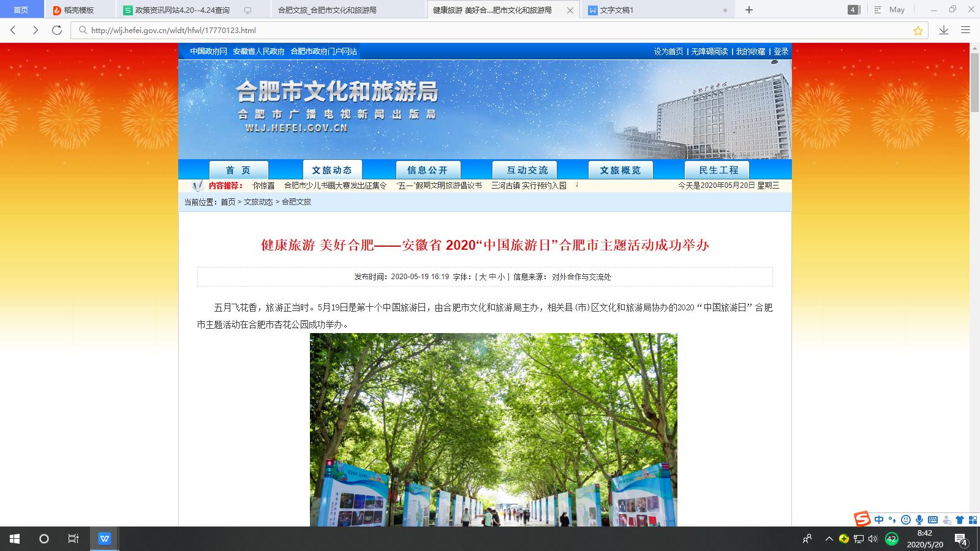Switch to the 首页 tab
Viewport: 980px width, 551px height.
pos(21,10)
